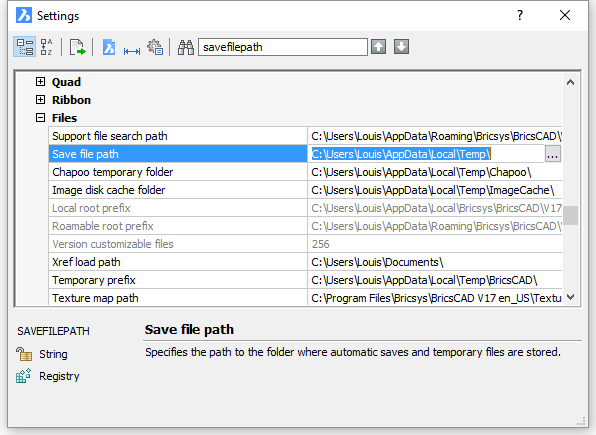Click the Texture map path Program Files value

(x=436, y=298)
